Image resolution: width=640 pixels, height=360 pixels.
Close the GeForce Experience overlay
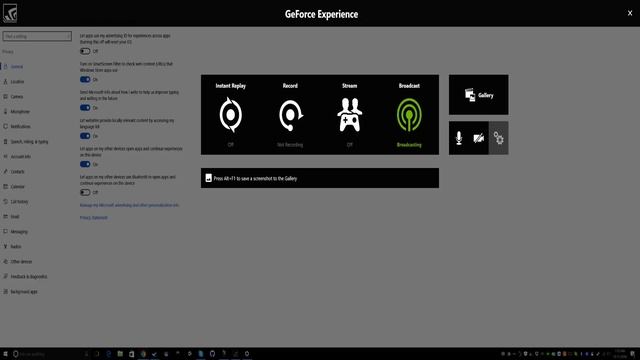630,13
